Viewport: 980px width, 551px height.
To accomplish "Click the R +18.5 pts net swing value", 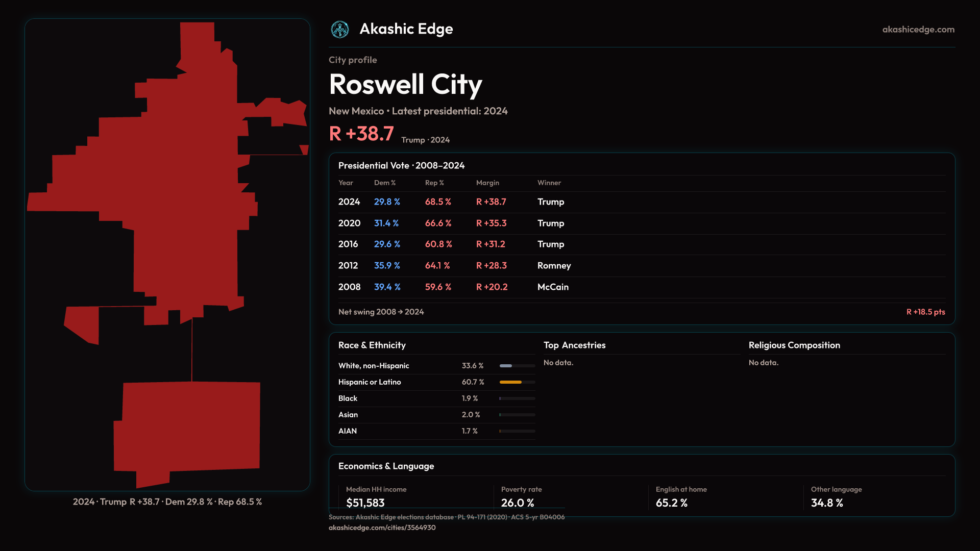I will [x=925, y=312].
